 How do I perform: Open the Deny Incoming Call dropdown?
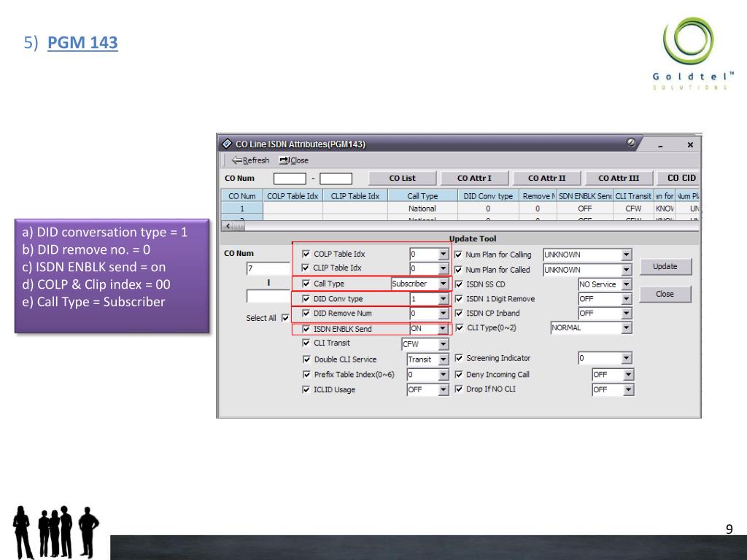pos(628,375)
